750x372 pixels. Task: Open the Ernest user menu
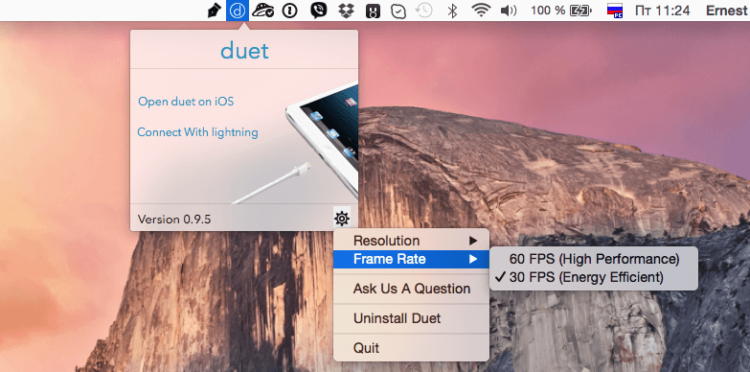727,11
